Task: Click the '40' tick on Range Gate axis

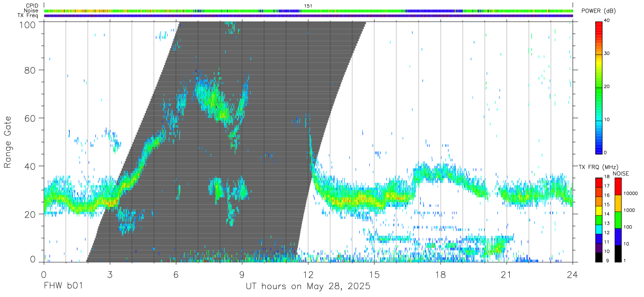Action: click(x=31, y=166)
